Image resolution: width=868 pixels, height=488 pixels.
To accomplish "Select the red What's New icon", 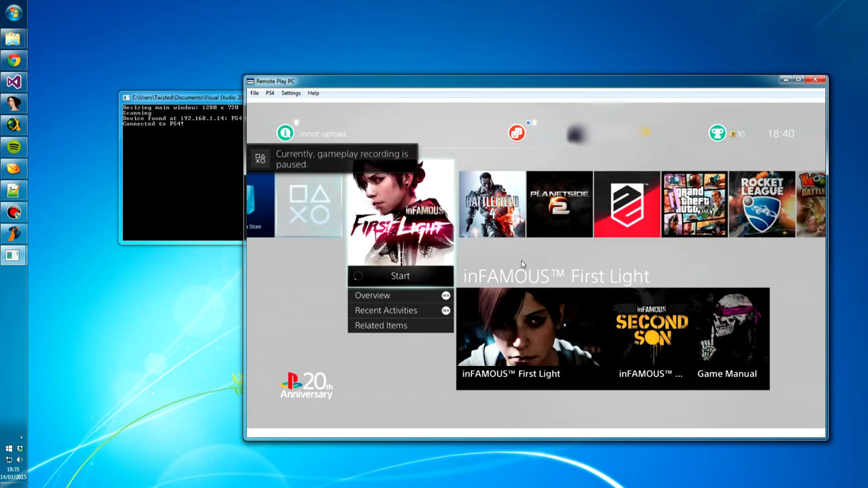I will [517, 133].
